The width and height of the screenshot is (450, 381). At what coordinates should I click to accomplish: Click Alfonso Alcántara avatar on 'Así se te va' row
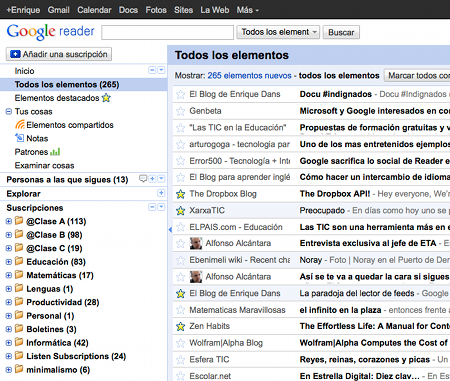coord(196,277)
